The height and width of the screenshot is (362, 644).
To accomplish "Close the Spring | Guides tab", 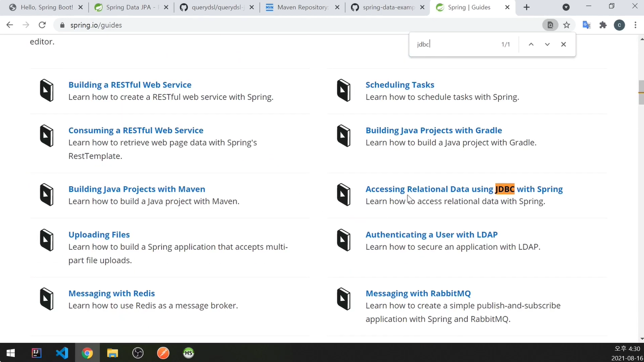I will [x=508, y=8].
